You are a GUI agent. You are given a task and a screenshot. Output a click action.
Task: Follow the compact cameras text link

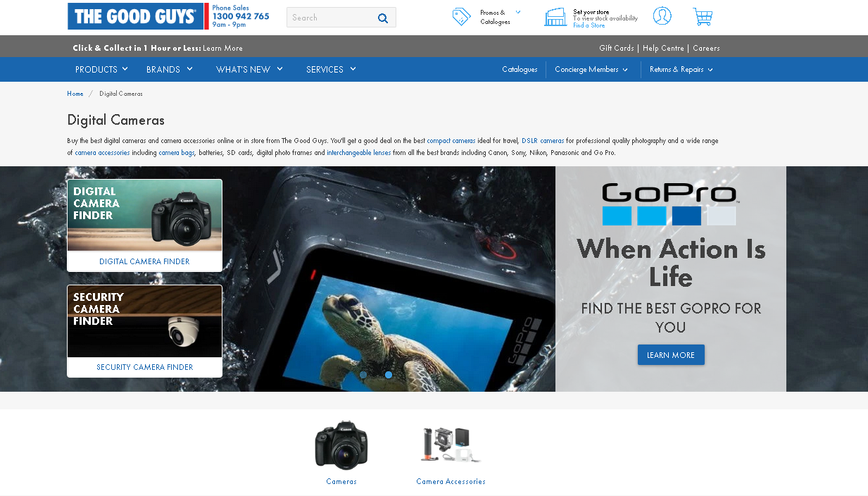451,141
